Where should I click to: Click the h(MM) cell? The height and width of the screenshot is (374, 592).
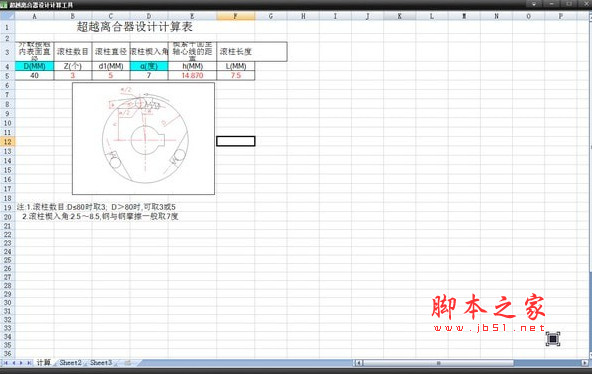pos(192,66)
